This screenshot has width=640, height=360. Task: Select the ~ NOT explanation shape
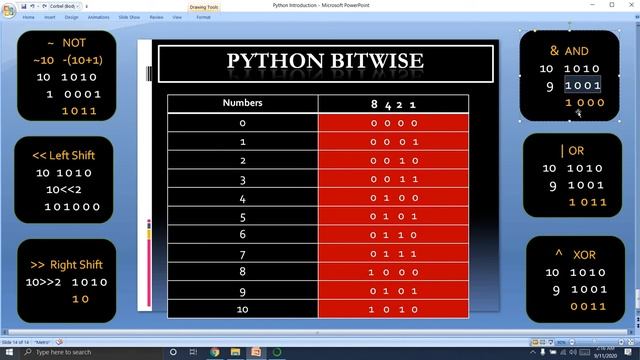click(67, 76)
